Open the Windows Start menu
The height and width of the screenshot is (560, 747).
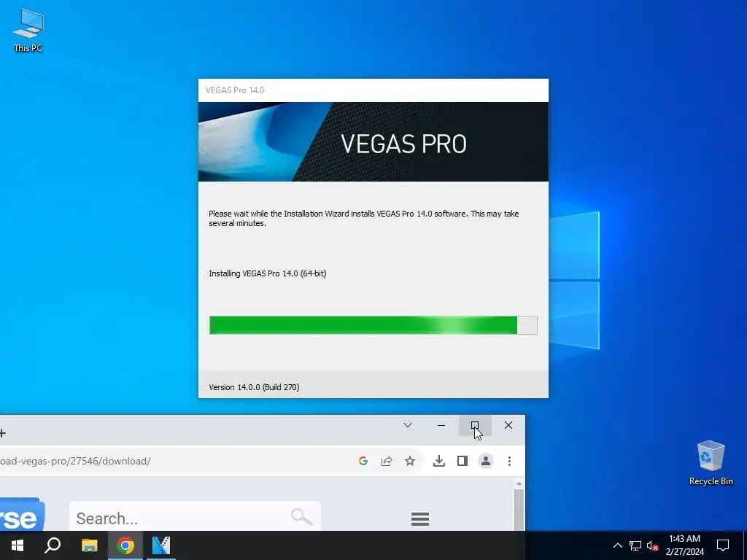click(18, 545)
